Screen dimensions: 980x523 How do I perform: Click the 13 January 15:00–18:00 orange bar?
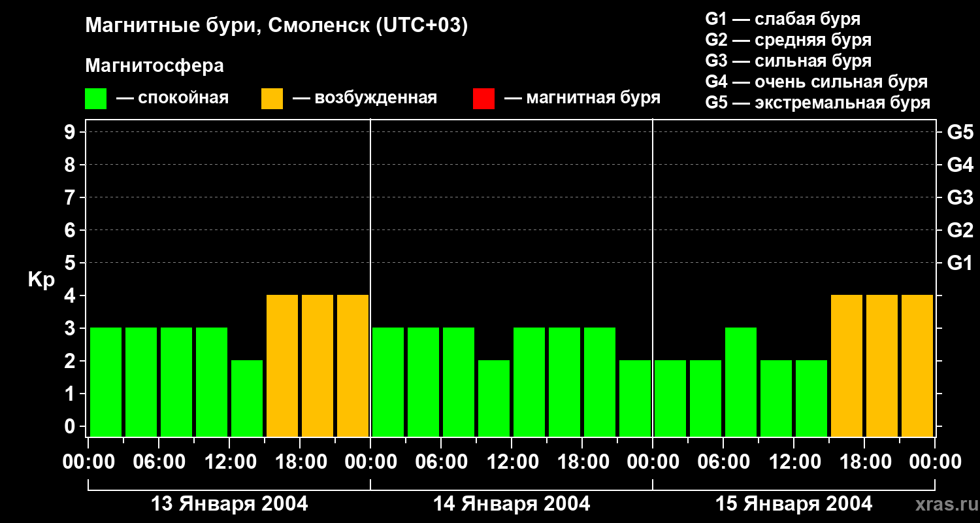282,365
